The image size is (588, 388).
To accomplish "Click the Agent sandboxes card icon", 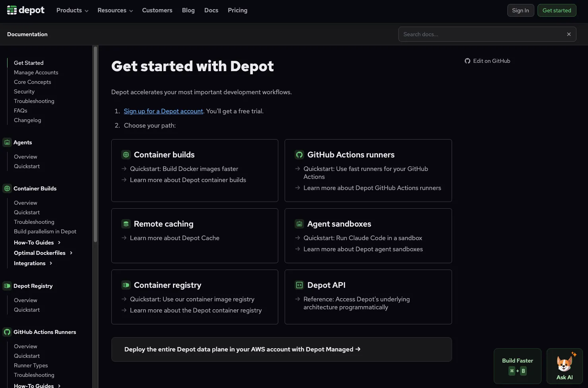I will click(x=299, y=224).
